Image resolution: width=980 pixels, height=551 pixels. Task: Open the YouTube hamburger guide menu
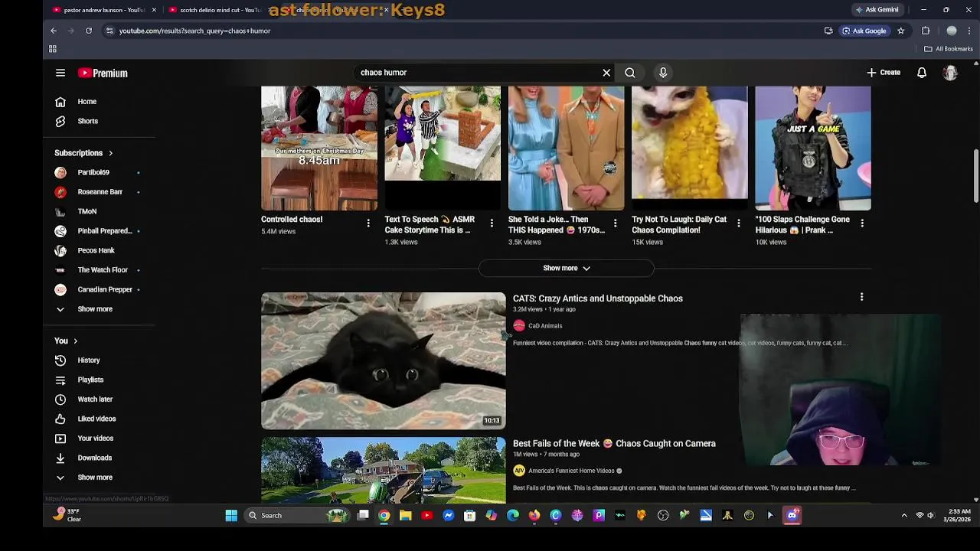point(60,73)
